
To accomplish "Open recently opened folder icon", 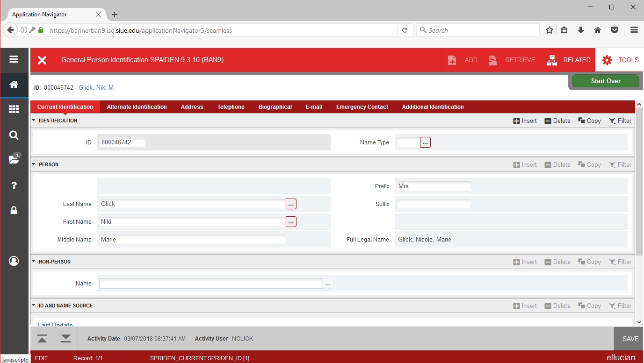I will coord(14,159).
